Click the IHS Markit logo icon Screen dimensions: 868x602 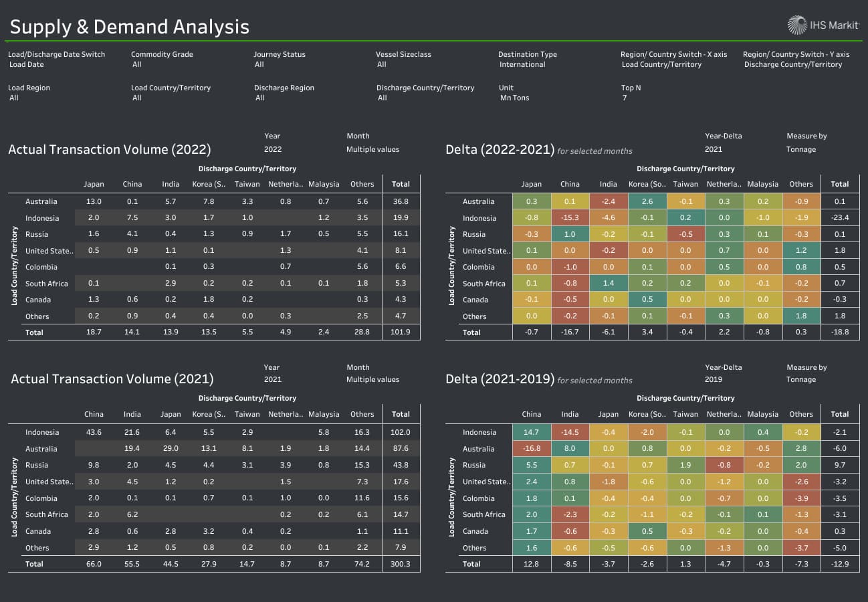(797, 25)
